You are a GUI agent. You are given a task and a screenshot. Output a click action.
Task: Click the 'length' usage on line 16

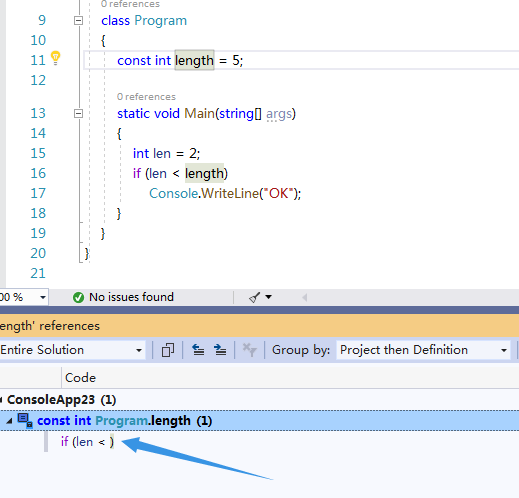pos(204,173)
